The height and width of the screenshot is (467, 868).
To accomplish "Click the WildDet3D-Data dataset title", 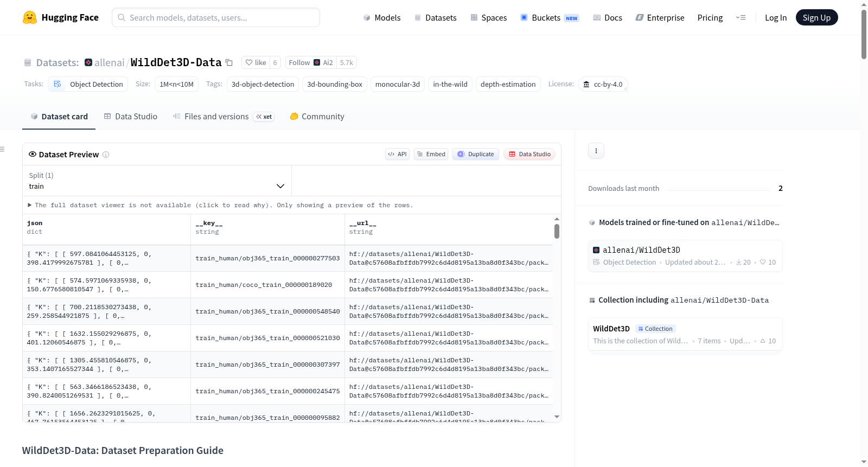I will click(176, 62).
